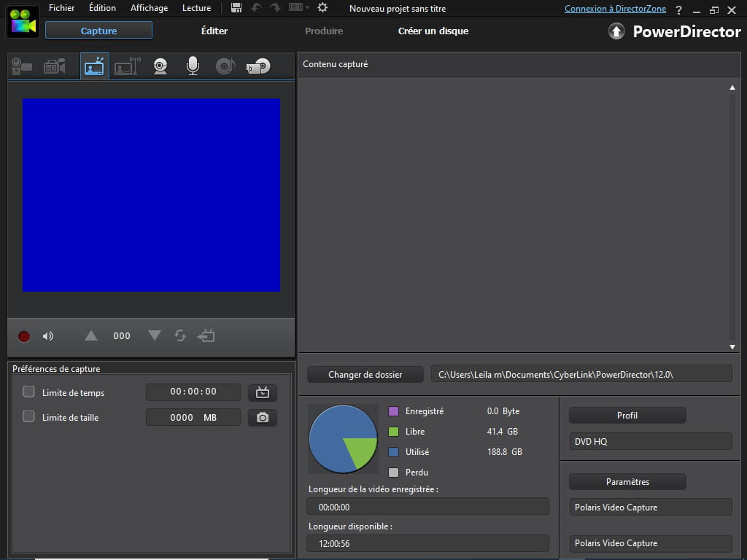Select the microphone capture icon
The width and height of the screenshot is (747, 560).
coord(193,66)
